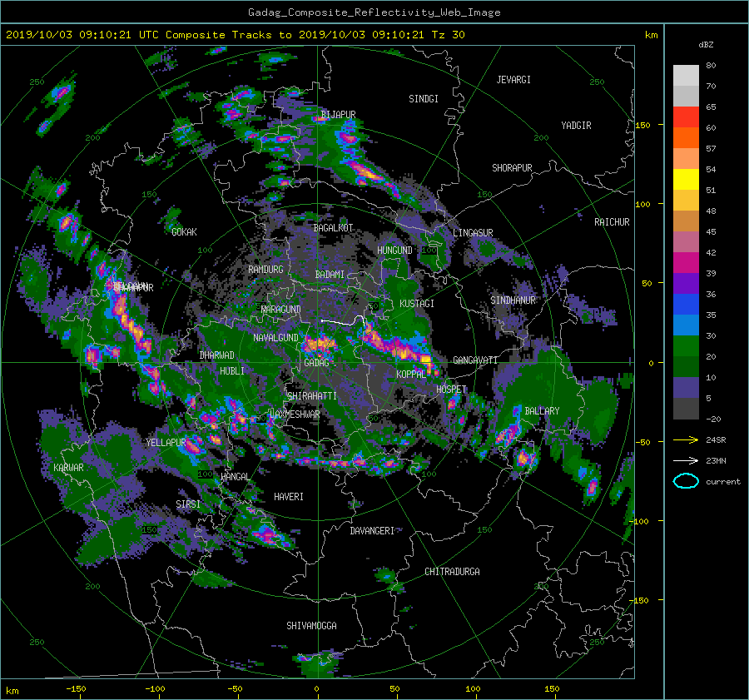The height and width of the screenshot is (700, 749).
Task: Click the CHITRADURGA city label
Action: coord(453,572)
